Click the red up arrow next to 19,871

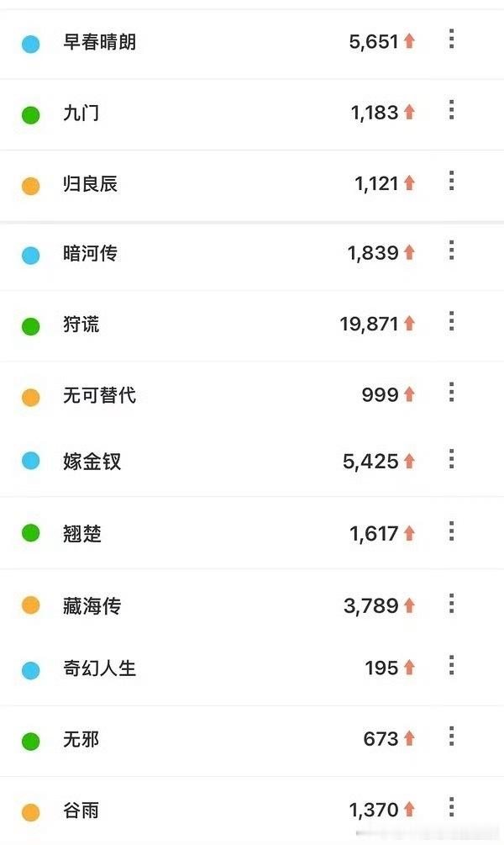[409, 324]
